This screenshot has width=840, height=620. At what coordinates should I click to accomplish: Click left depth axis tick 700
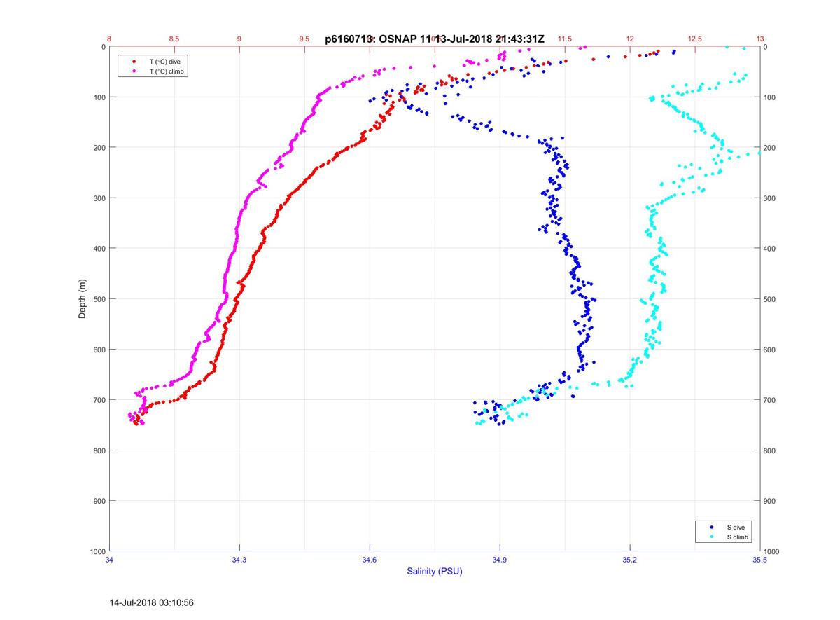click(x=99, y=400)
